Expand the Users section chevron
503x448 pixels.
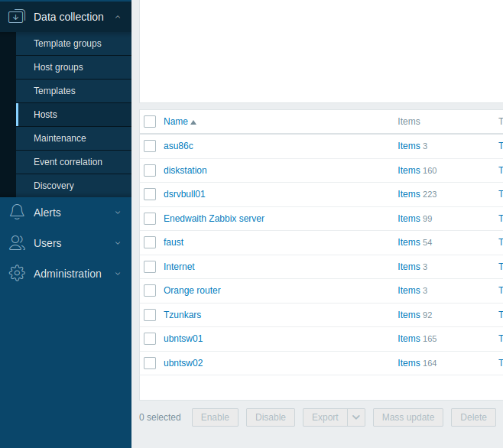118,243
